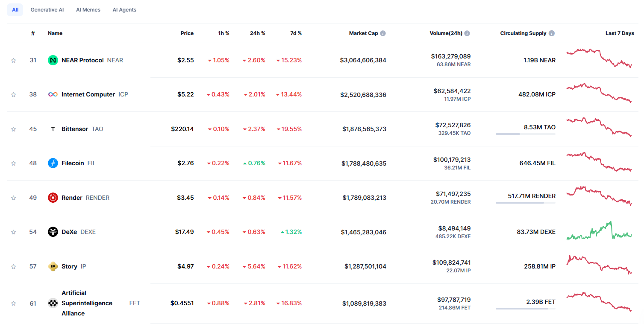Star DeXe in the watchlist column
The width and height of the screenshot is (644, 324).
click(x=13, y=232)
